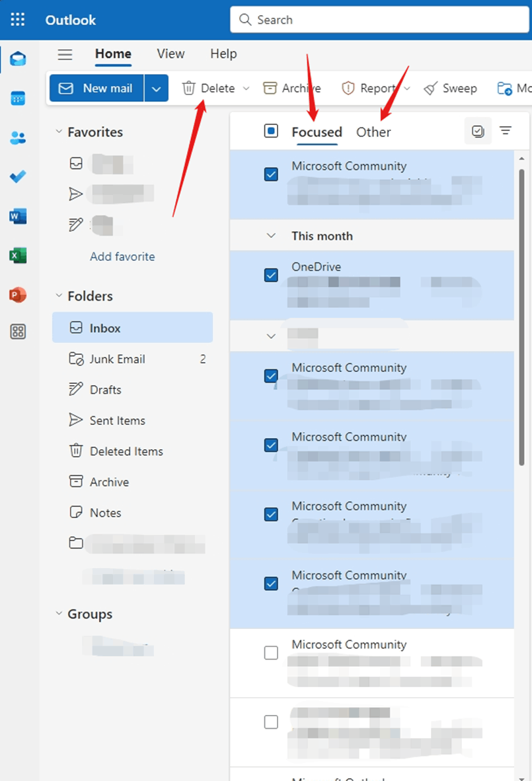This screenshot has width=532, height=781.
Task: Open the Sent Items folder
Action: pos(132,420)
